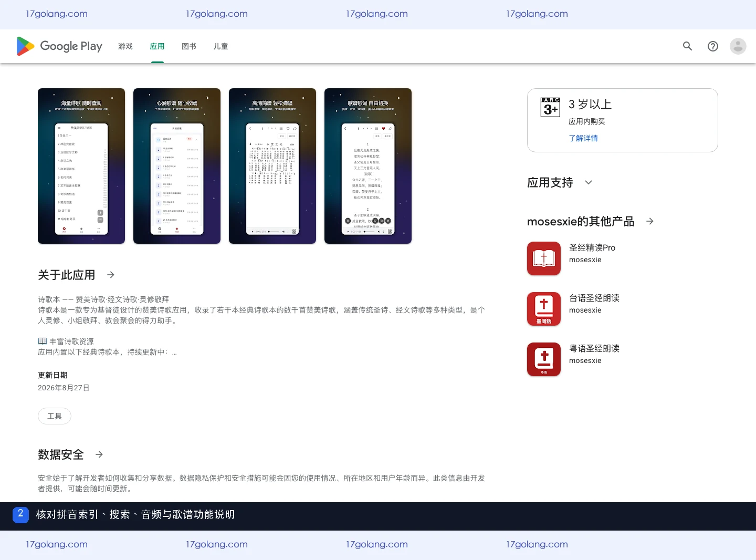Click the mosesxie的其他产品 heading
This screenshot has height=560, width=756.
pos(581,221)
